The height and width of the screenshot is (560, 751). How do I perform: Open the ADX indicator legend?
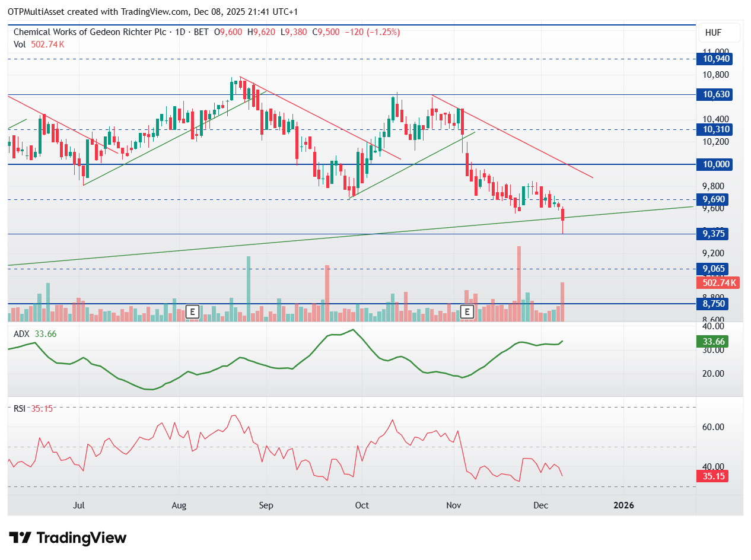click(x=21, y=334)
